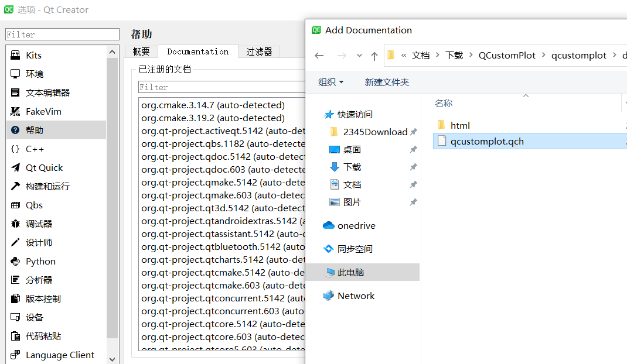
Task: Expand chevron after 下载 breadcrumb
Action: [x=471, y=55]
